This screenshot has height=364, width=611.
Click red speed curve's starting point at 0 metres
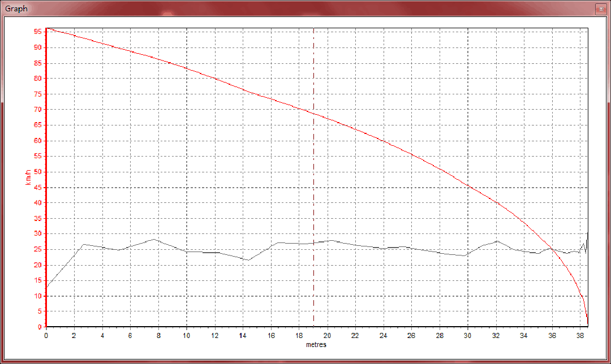point(48,28)
